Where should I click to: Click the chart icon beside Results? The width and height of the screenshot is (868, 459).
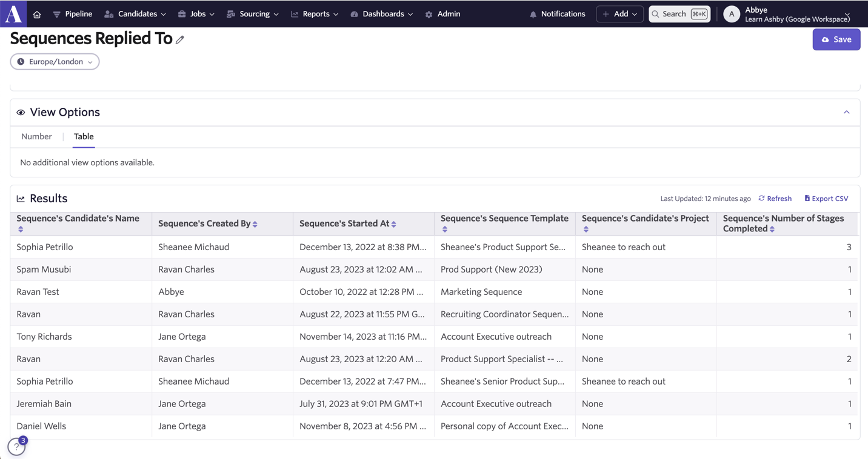tap(21, 199)
